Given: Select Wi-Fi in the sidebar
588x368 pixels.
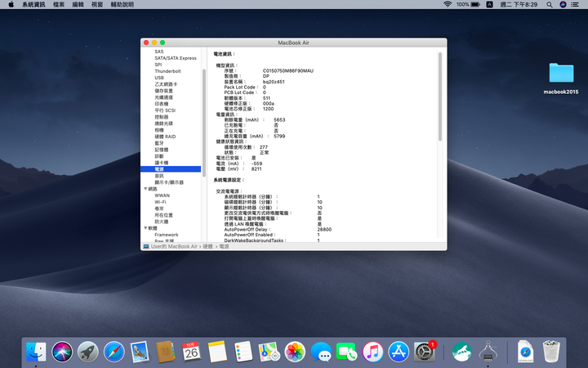Looking at the screenshot, I should point(160,202).
